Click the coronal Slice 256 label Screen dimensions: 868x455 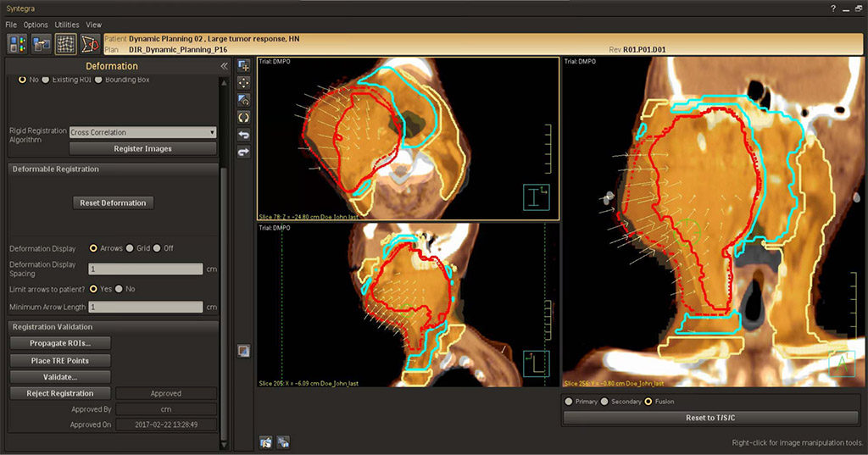click(614, 383)
